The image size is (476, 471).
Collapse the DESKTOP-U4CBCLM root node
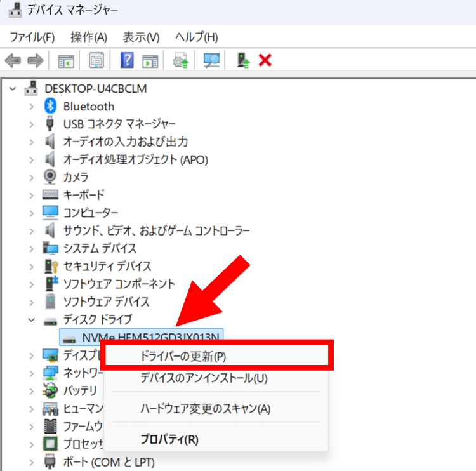click(14, 89)
